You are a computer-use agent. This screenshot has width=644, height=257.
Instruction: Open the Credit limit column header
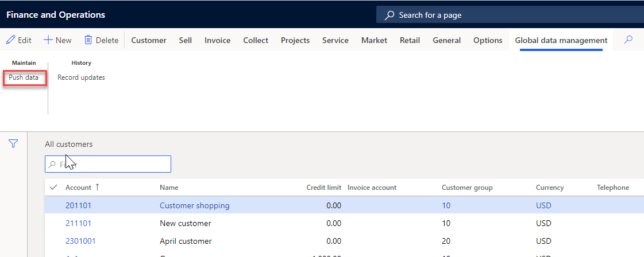click(x=323, y=188)
